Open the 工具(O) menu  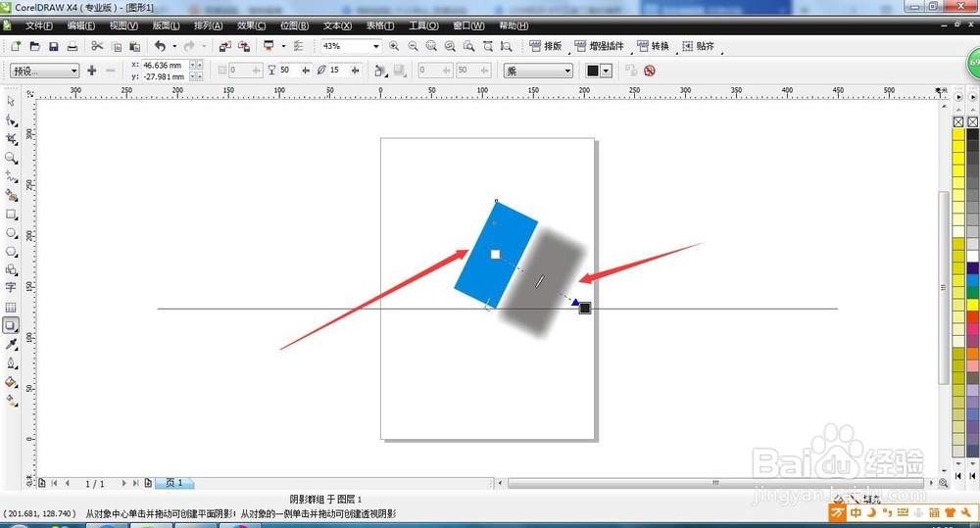(x=423, y=25)
